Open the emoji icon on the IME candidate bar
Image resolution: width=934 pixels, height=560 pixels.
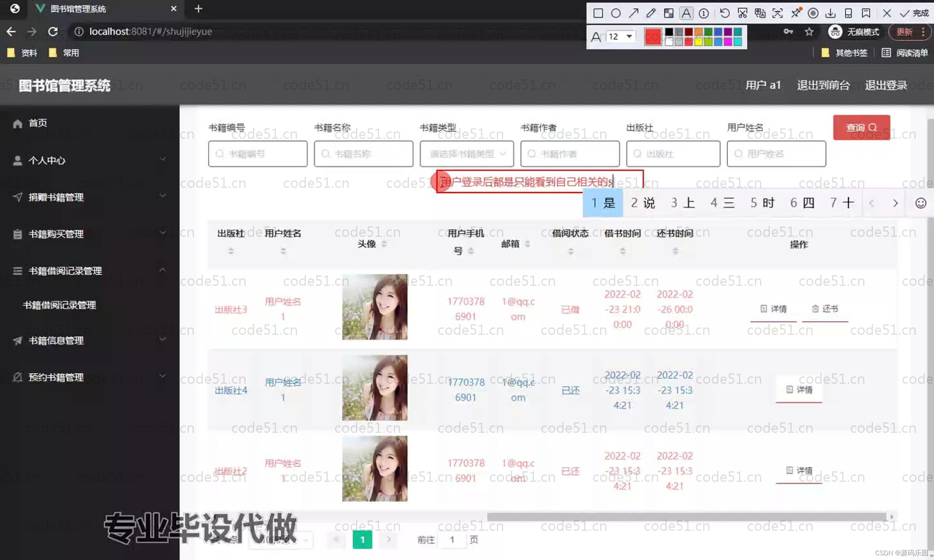(x=921, y=203)
